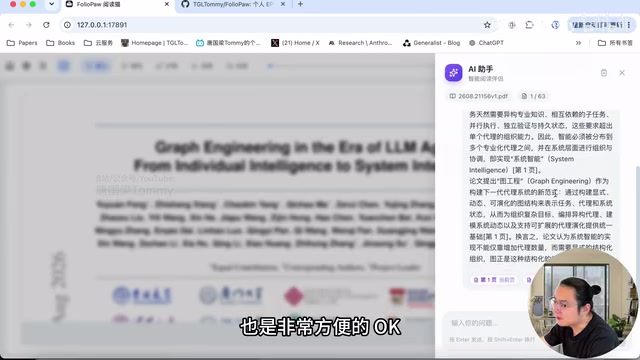Click the 1 / 63 page indicator chip
This screenshot has height=360, width=640.
(533, 96)
